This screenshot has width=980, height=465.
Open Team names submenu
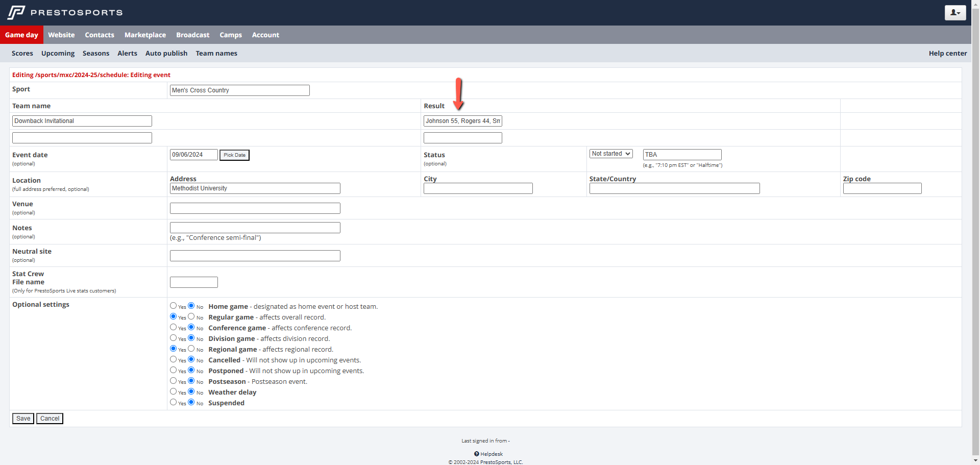click(x=216, y=53)
